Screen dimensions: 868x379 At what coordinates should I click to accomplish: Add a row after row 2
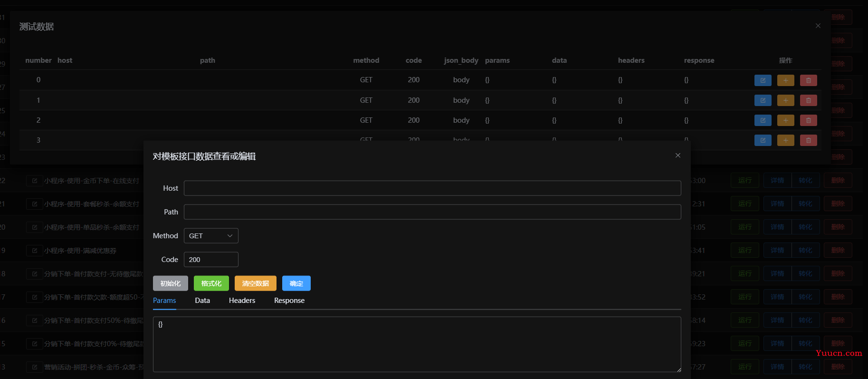[x=785, y=120]
